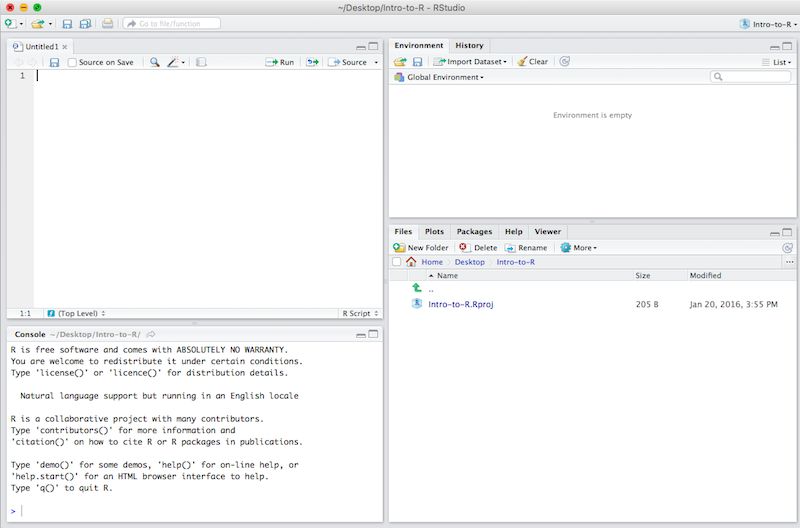Close the Untitled1 tab
This screenshot has width=800, height=528.
click(x=65, y=47)
